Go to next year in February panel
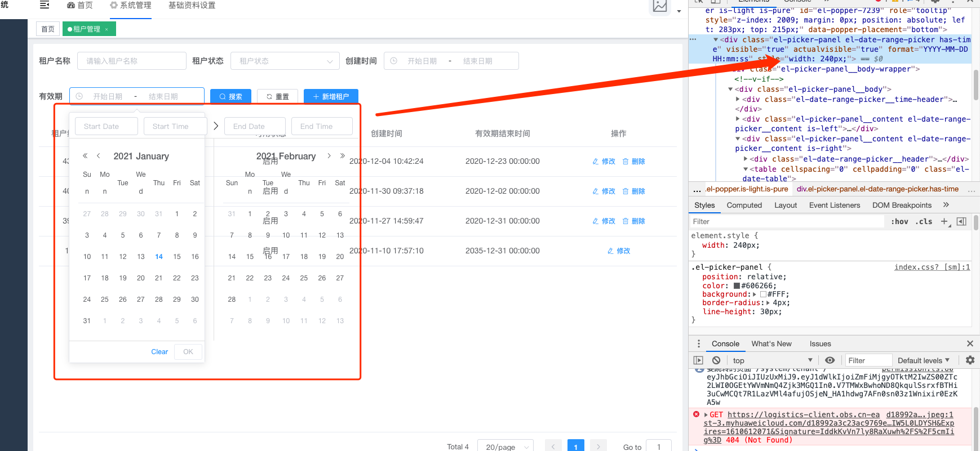 342,156
